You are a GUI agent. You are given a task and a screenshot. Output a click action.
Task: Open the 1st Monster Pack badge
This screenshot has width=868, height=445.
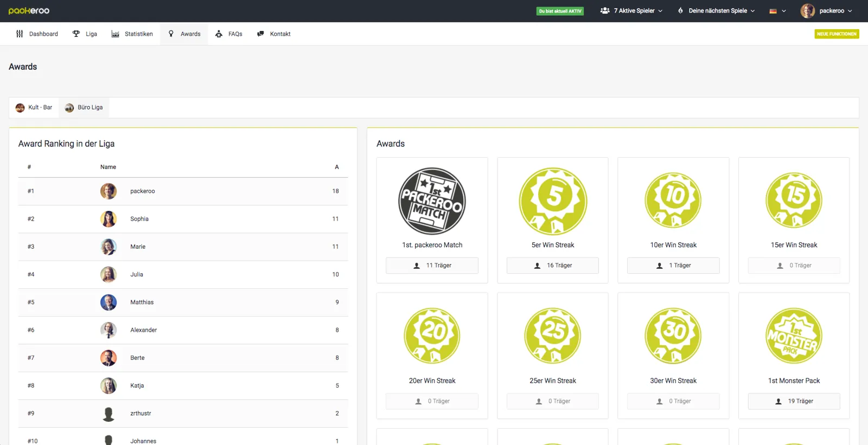coord(794,336)
